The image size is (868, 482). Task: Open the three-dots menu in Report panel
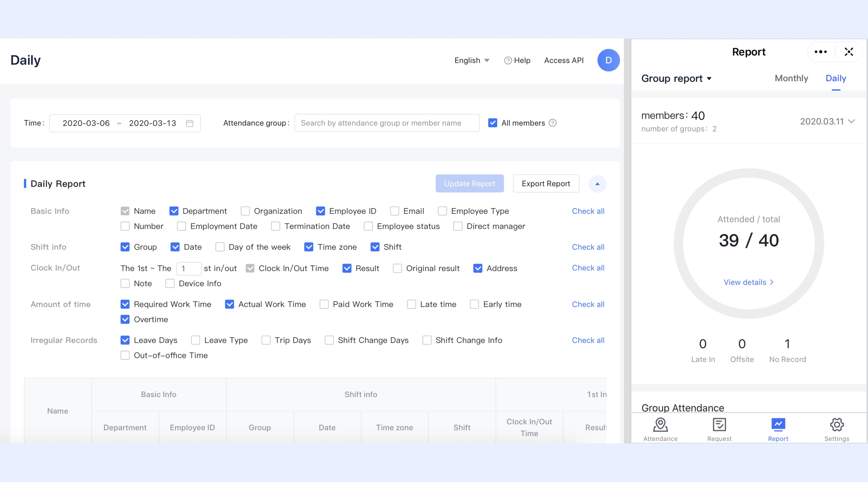click(x=821, y=52)
